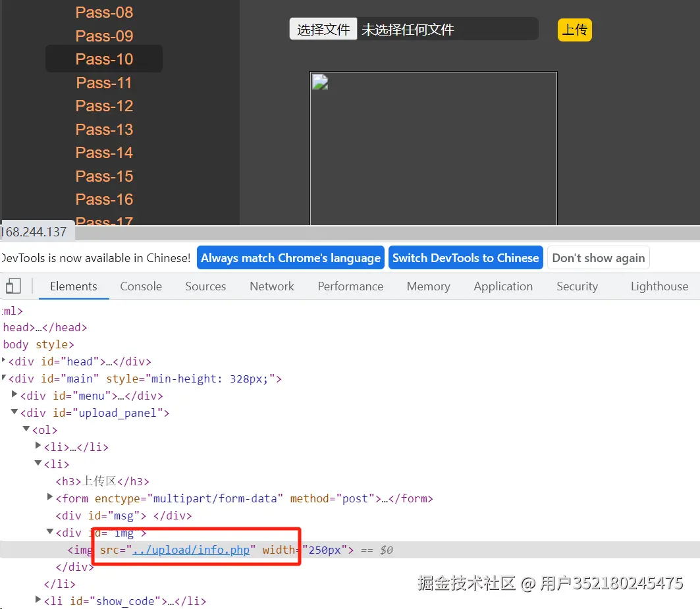Open the Security tab
This screenshot has width=700, height=609.
click(578, 286)
